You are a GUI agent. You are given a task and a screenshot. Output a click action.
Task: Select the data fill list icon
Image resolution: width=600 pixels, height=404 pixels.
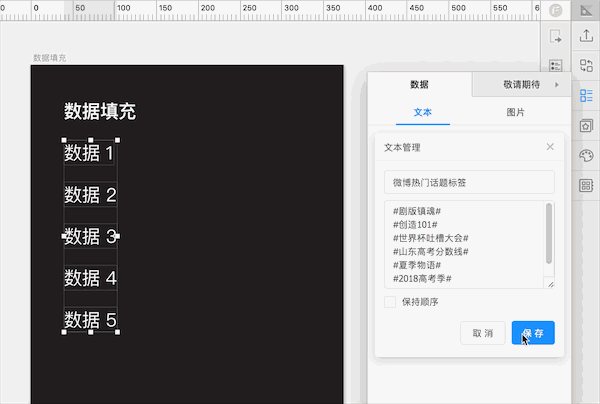586,96
